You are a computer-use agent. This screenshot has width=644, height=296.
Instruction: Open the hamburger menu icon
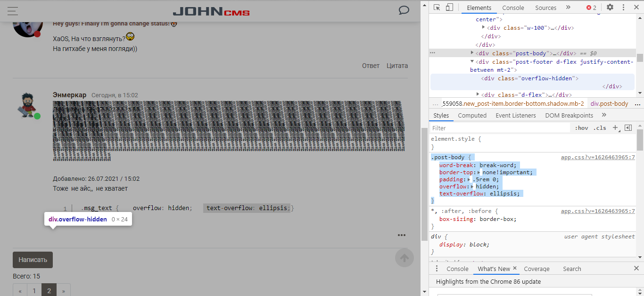[x=13, y=10]
